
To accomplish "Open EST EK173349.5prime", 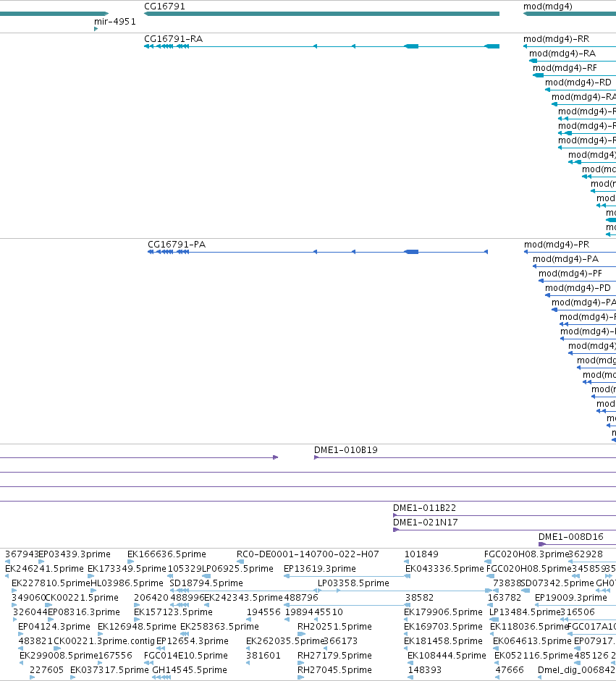I will [127, 569].
